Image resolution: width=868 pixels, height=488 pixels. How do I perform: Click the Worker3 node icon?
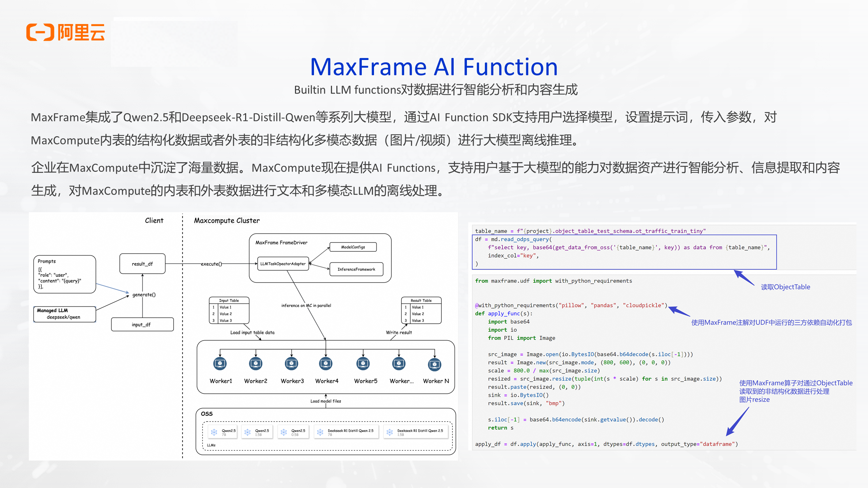tap(292, 364)
